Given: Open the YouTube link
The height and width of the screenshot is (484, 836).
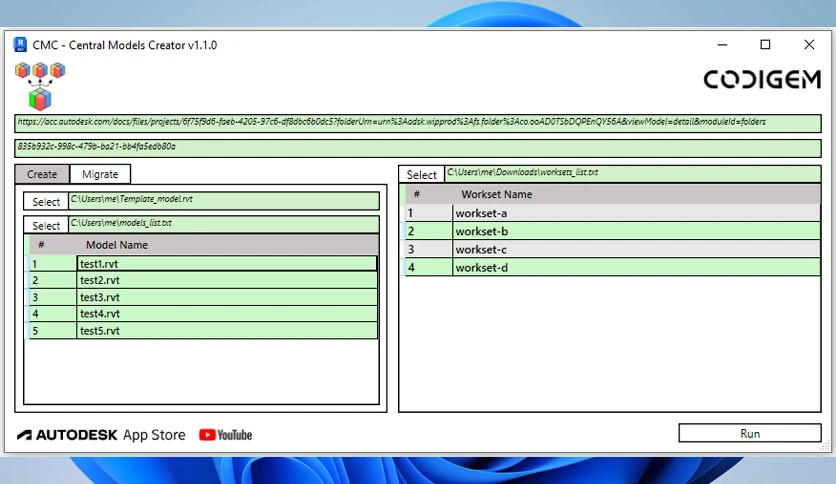Looking at the screenshot, I should point(226,435).
